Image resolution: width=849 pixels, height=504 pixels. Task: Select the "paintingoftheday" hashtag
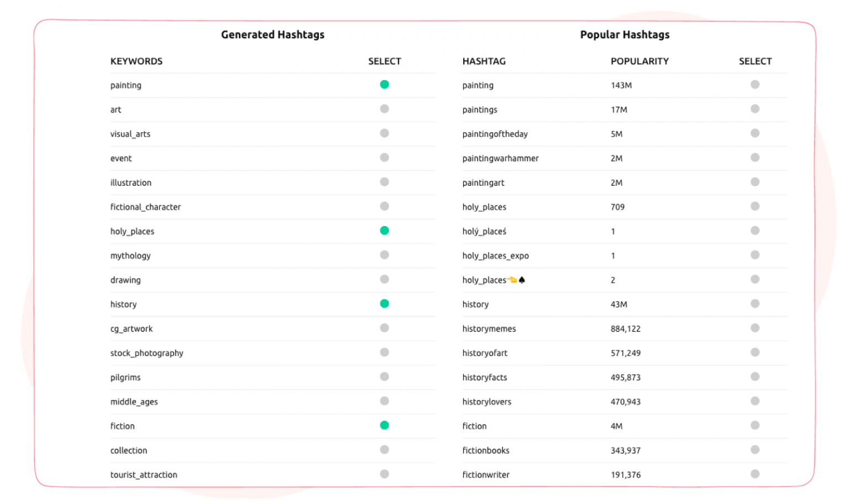coord(755,133)
